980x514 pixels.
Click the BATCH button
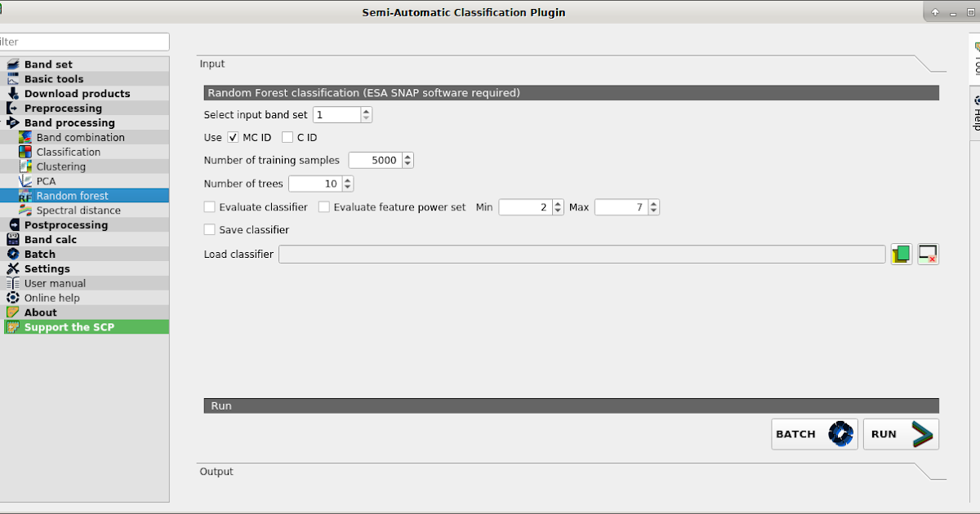click(x=813, y=433)
